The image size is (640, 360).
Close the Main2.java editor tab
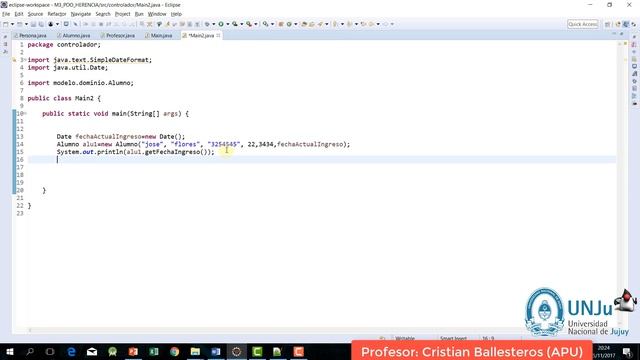[x=218, y=36]
